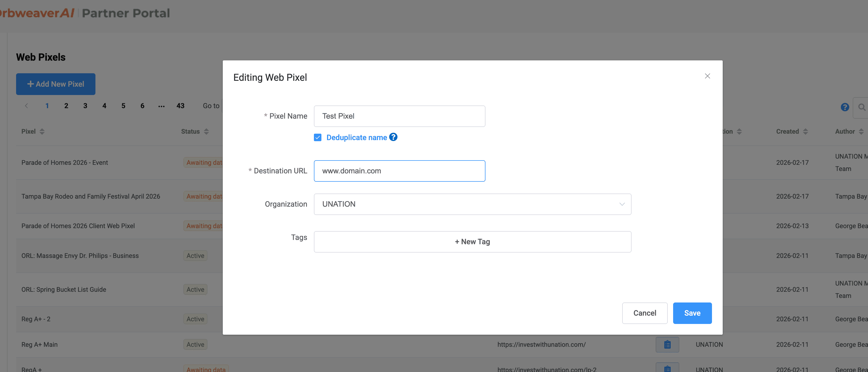This screenshot has height=372, width=868.
Task: Jump to page 43 in pagination
Action: click(180, 106)
